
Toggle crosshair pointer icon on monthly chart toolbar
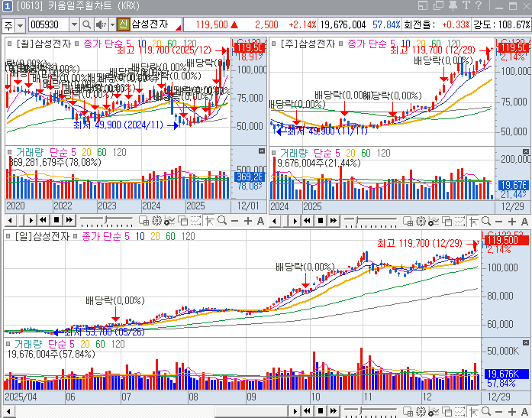click(x=209, y=221)
